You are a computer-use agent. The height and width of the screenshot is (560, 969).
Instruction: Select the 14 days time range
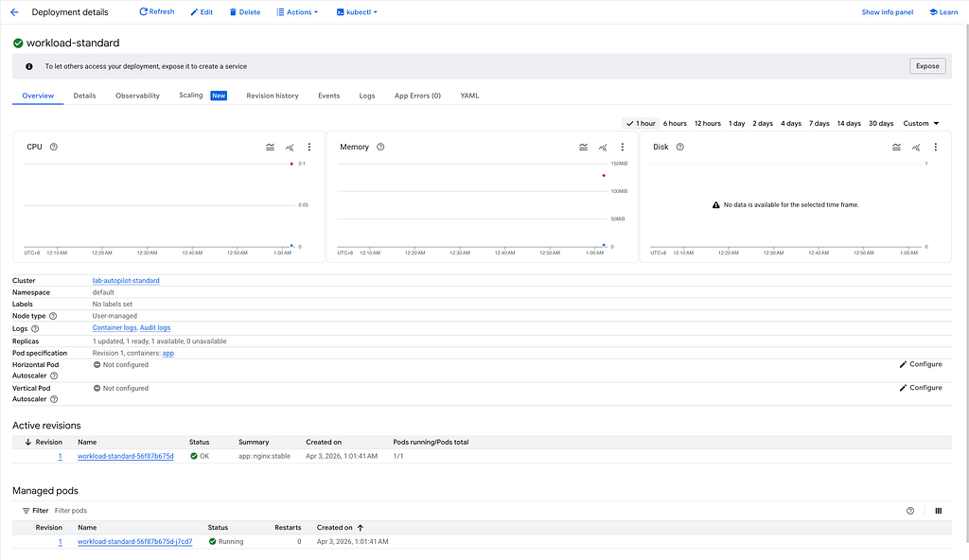click(x=849, y=124)
